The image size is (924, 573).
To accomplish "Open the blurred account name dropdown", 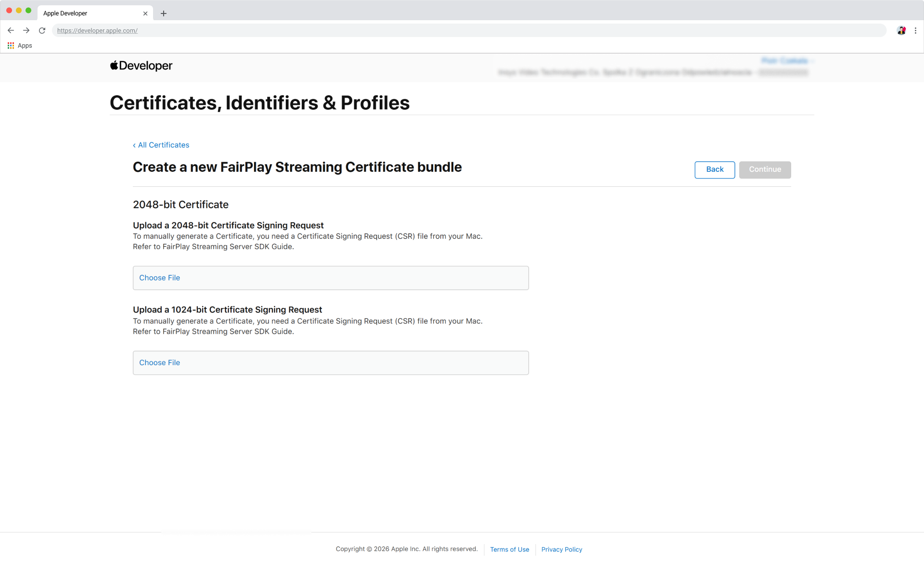I will click(787, 61).
